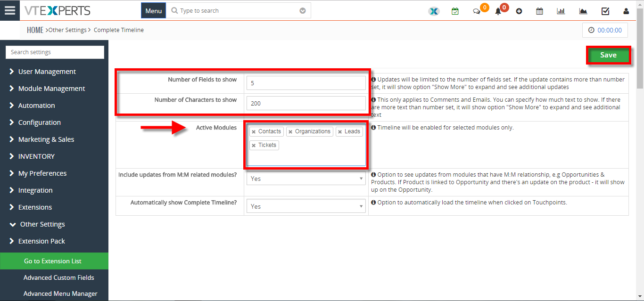
Task: Select Go to Extension List
Action: click(54, 261)
